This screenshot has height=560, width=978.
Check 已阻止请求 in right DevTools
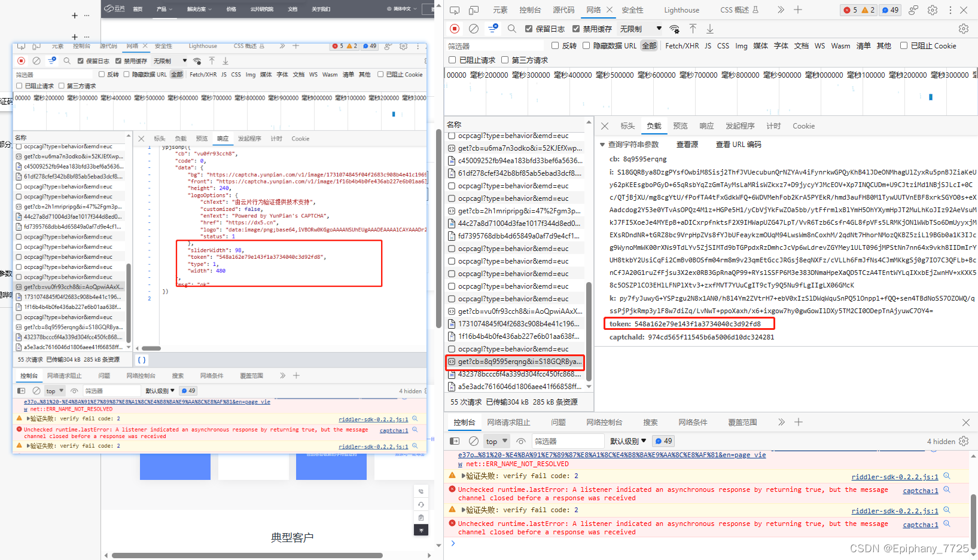tap(452, 60)
